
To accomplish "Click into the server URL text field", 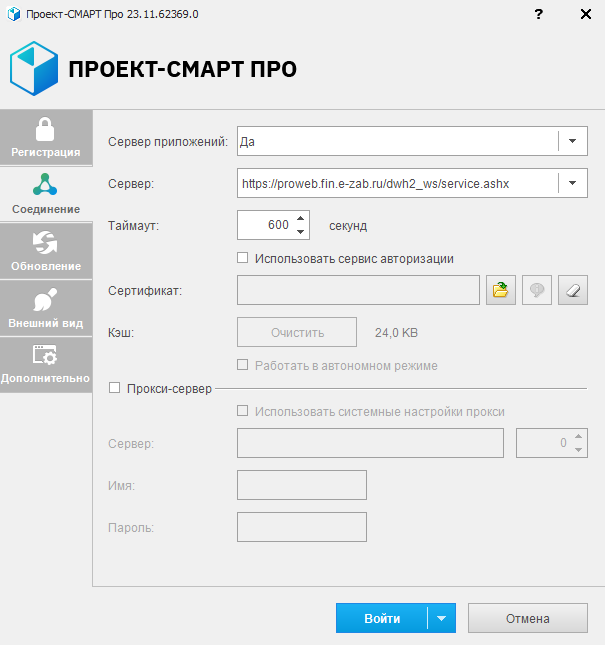I will (x=395, y=183).
